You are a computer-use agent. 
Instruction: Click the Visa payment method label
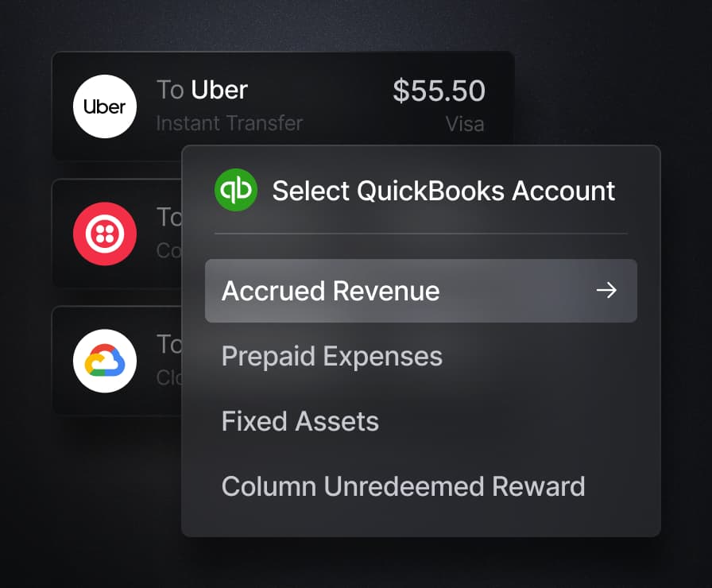click(465, 124)
